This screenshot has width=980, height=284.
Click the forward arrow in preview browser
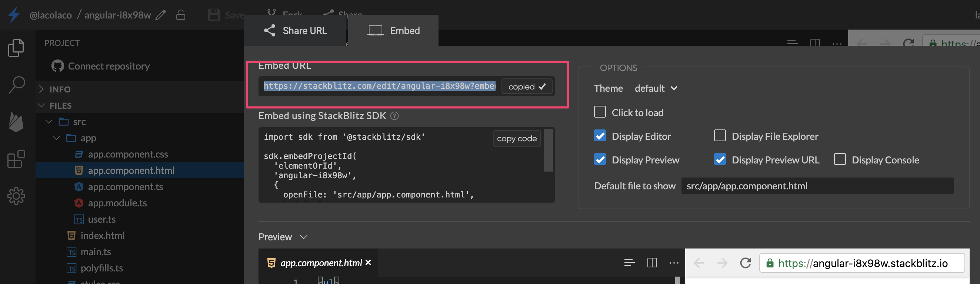(x=722, y=263)
